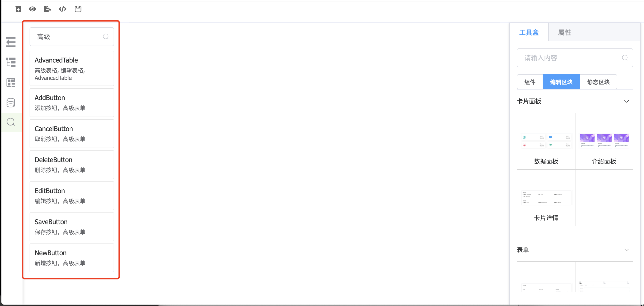
Task: Select the search sidebar icon
Action: click(x=11, y=122)
